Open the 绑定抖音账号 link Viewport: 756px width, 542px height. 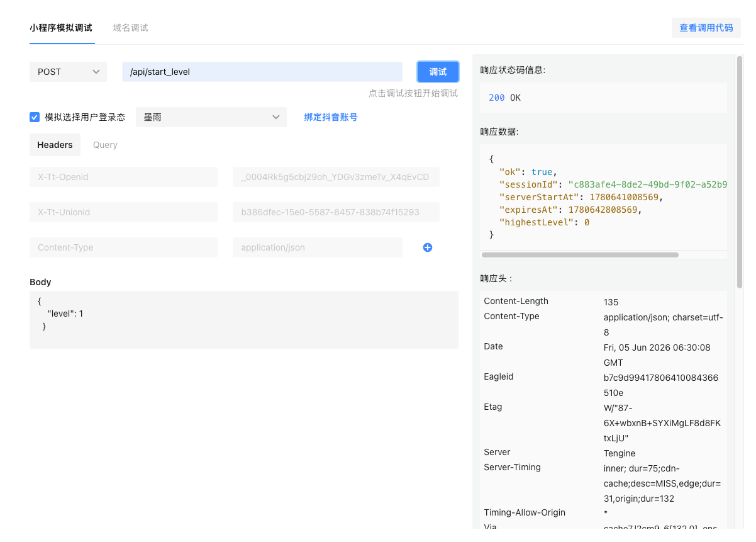(331, 117)
